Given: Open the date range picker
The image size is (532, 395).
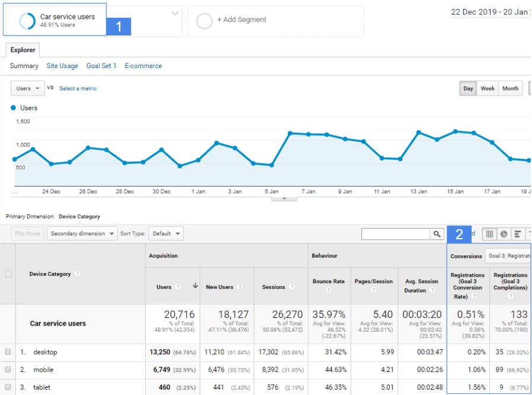Looking at the screenshot, I should [x=491, y=12].
